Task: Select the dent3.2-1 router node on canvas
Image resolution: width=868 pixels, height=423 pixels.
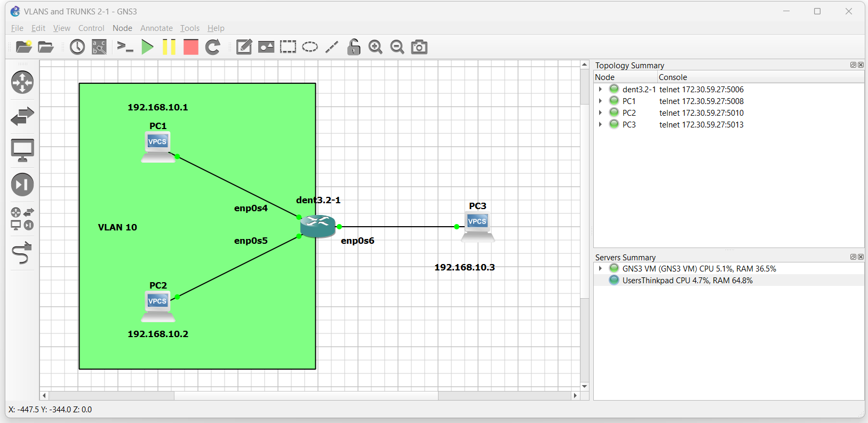Action: tap(318, 227)
